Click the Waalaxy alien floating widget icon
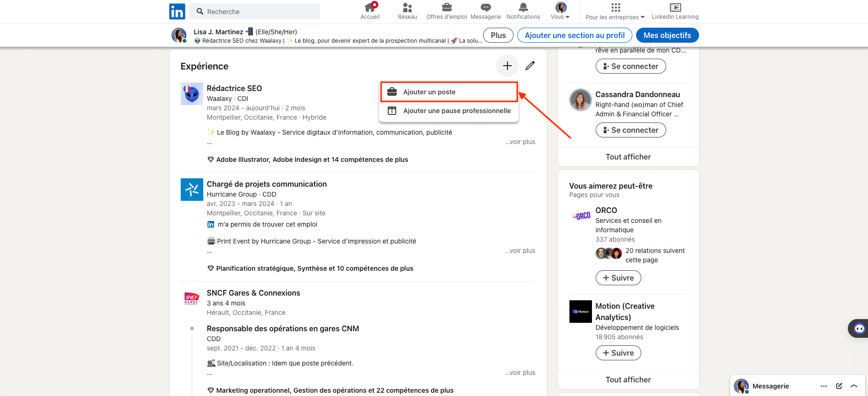 (859, 328)
